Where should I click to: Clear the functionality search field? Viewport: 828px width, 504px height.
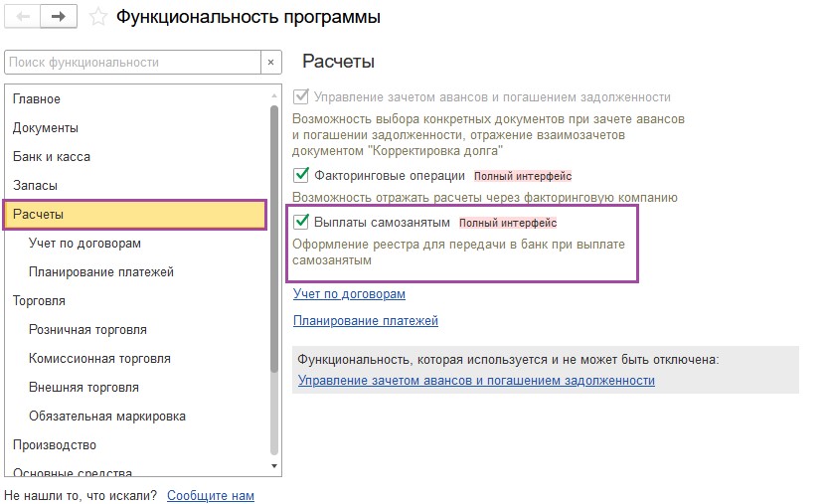(x=271, y=63)
